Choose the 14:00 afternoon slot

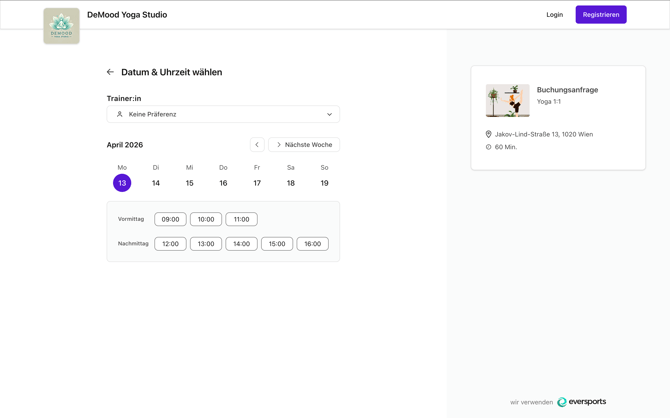241,244
